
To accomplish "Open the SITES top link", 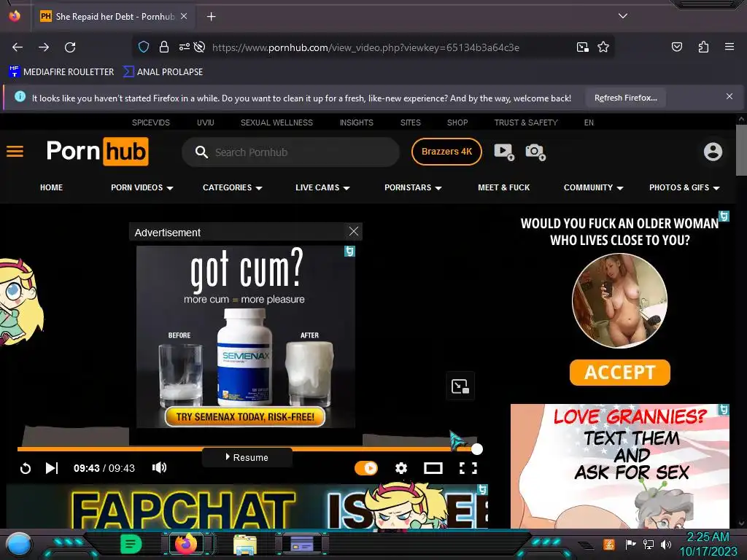I will coord(410,122).
